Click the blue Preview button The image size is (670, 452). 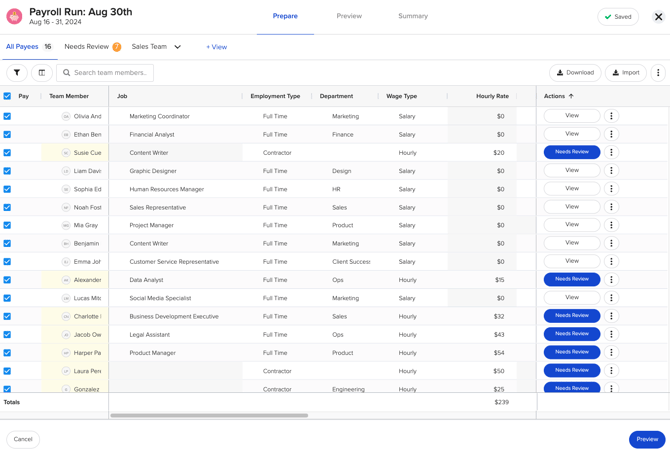646,439
